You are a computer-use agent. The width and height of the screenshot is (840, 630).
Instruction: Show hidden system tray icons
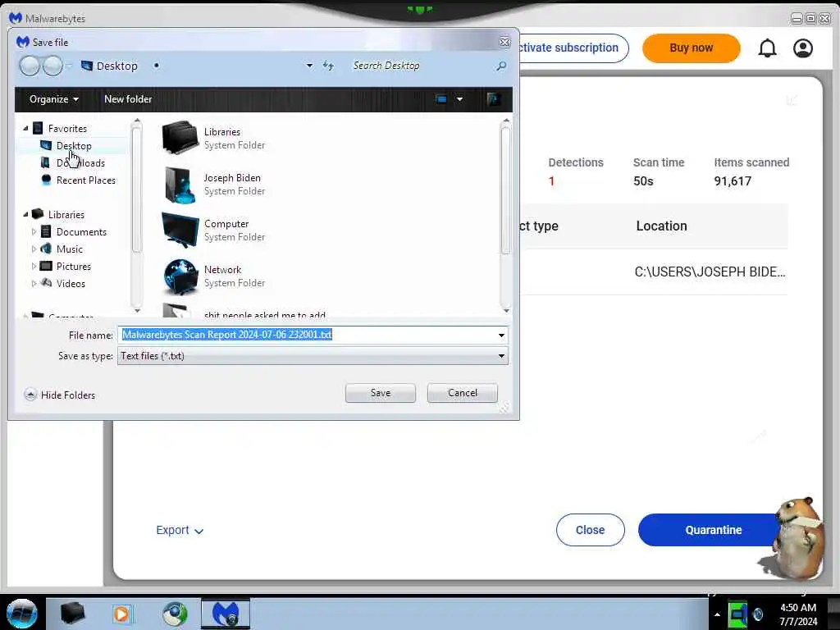click(717, 614)
